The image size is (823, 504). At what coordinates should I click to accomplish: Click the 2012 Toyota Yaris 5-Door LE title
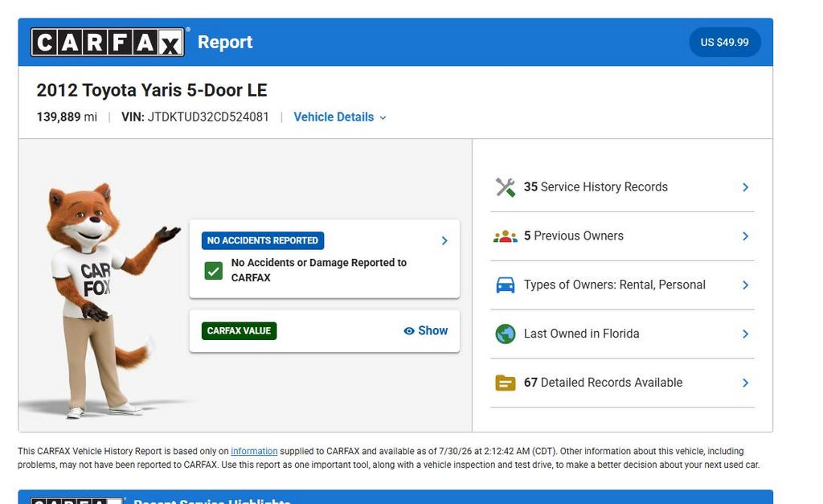152,90
